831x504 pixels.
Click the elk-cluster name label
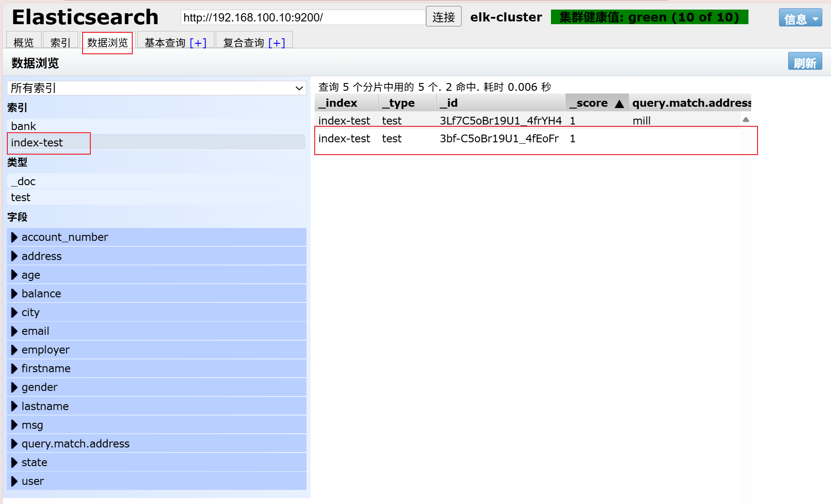point(506,17)
